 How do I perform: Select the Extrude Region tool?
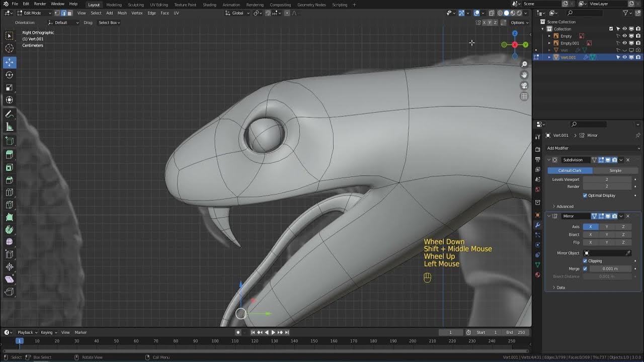click(10, 155)
